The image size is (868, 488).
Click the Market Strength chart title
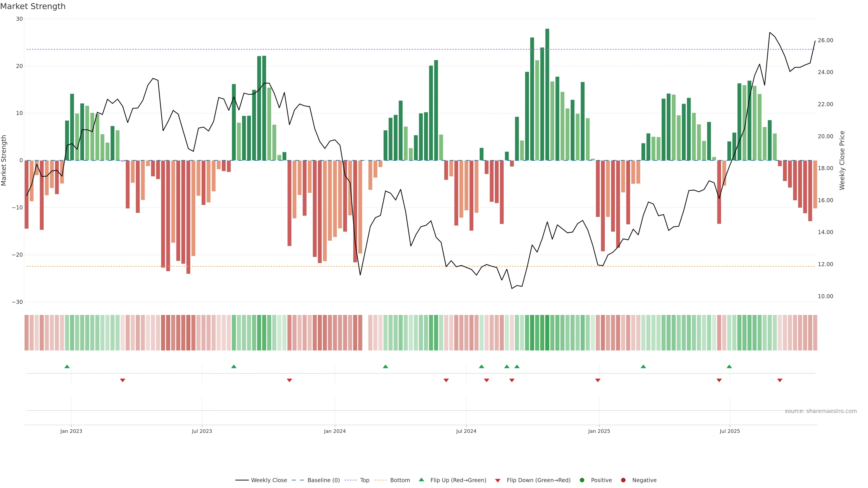(33, 6)
